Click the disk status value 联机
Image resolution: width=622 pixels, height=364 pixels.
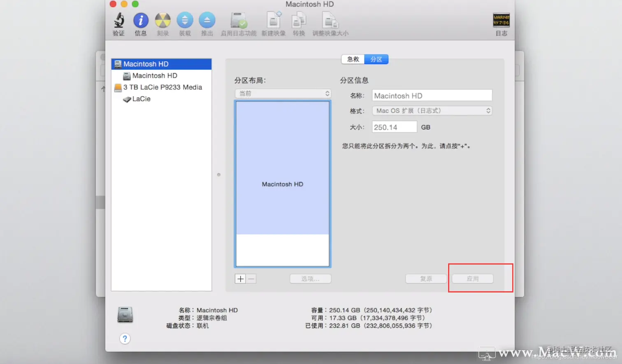tap(203, 326)
